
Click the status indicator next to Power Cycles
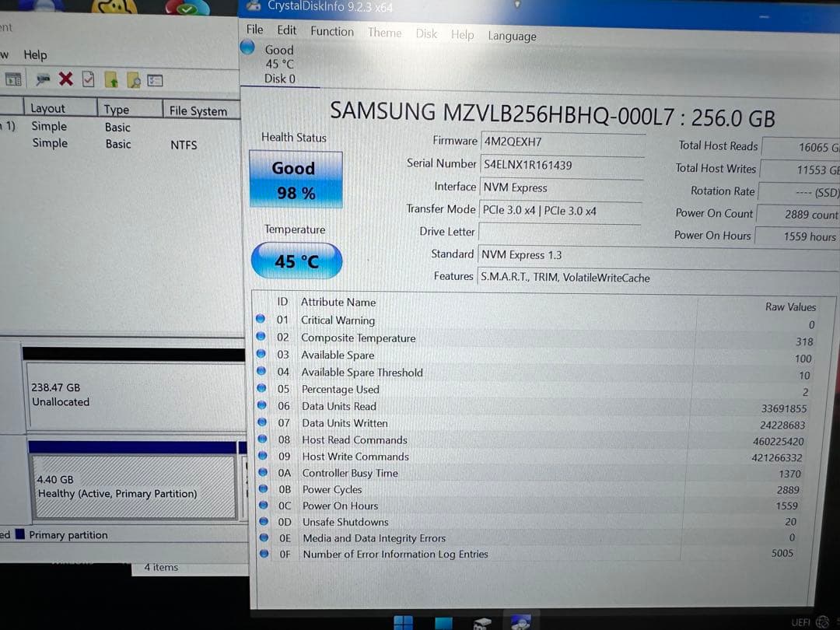coord(264,489)
